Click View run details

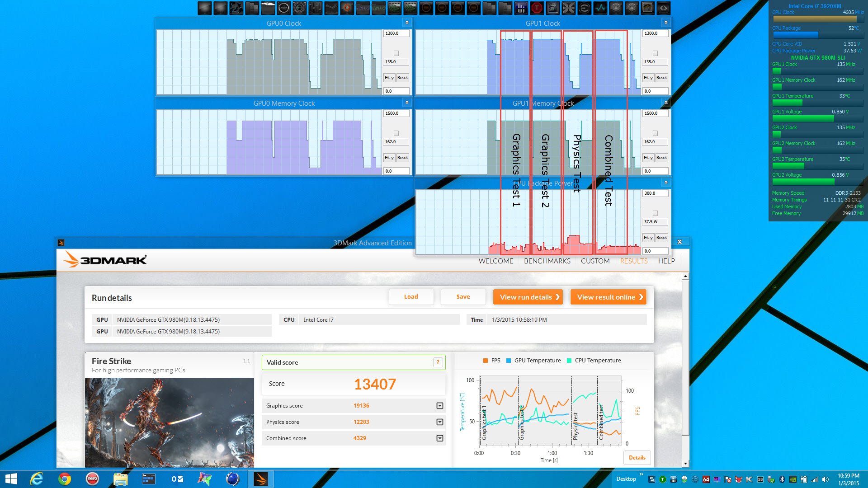(x=528, y=297)
